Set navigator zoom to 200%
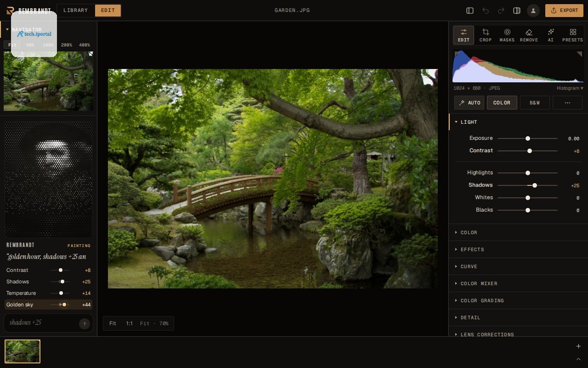 pos(67,45)
